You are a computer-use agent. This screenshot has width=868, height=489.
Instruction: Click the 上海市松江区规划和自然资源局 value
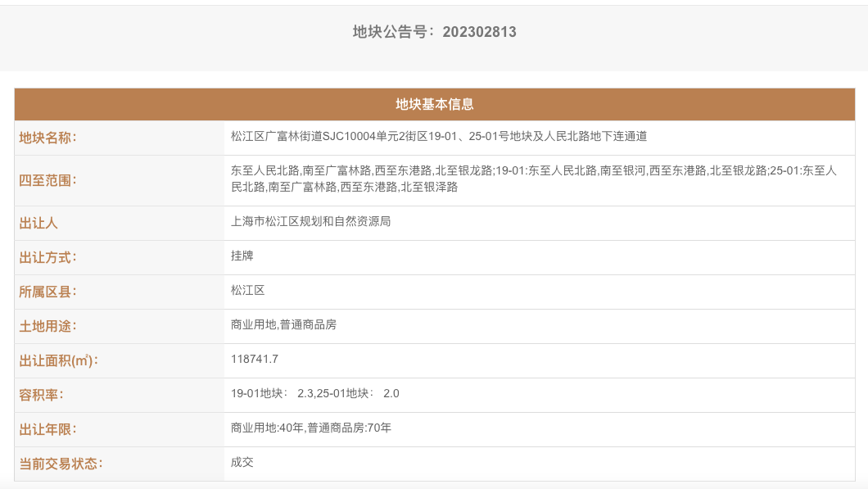click(x=310, y=221)
